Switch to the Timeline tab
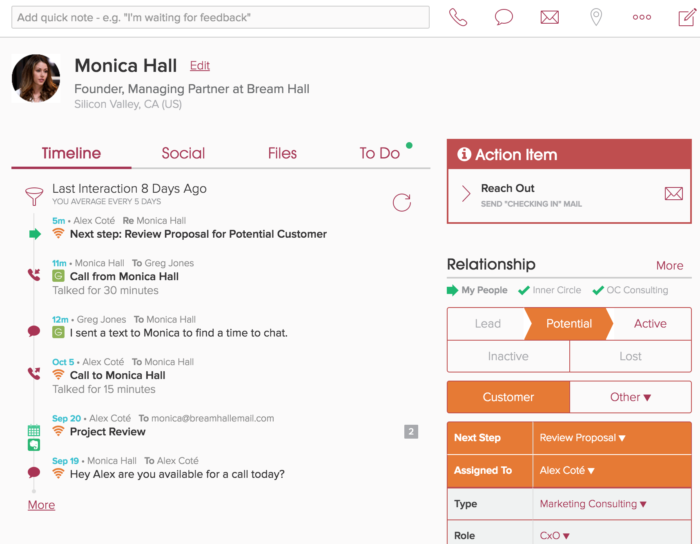Screen dimensions: 700x544 (71, 153)
